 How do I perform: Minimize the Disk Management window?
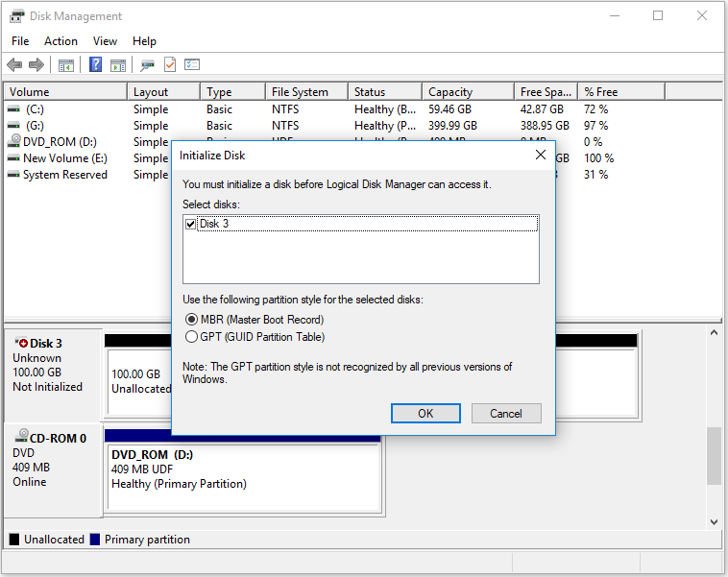615,15
